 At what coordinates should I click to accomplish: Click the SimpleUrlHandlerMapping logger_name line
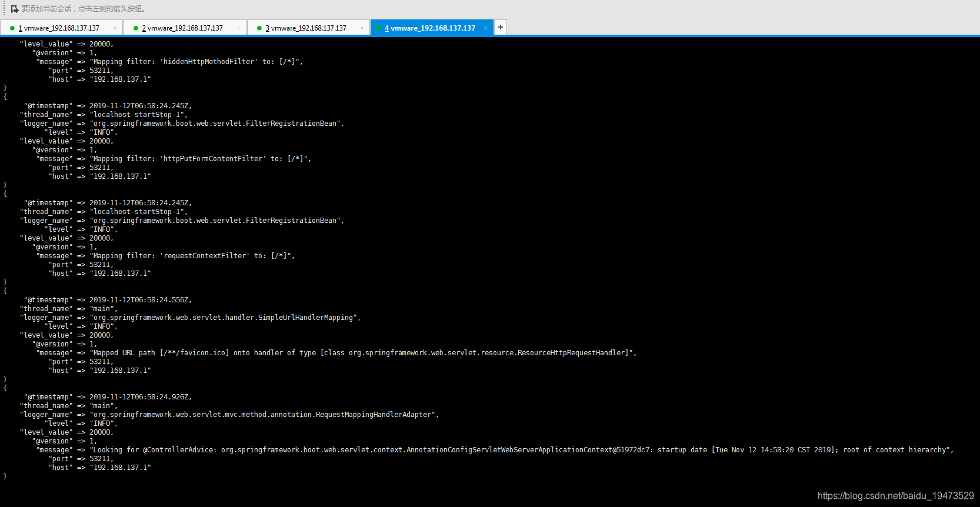[191, 318]
